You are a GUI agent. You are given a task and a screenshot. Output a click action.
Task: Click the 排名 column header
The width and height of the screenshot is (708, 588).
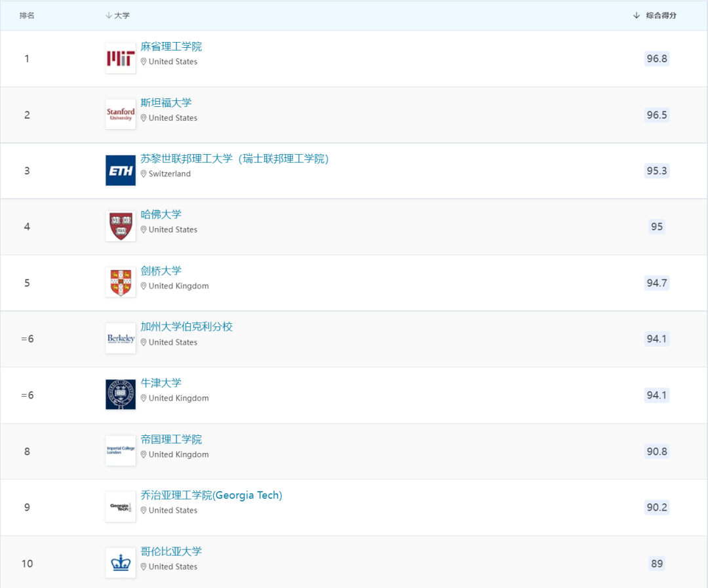click(27, 15)
